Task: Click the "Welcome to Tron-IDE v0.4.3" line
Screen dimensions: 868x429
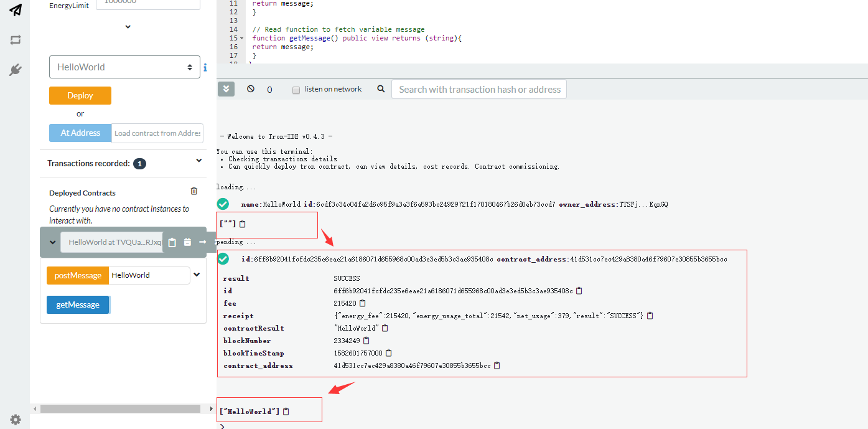Action: [x=276, y=136]
